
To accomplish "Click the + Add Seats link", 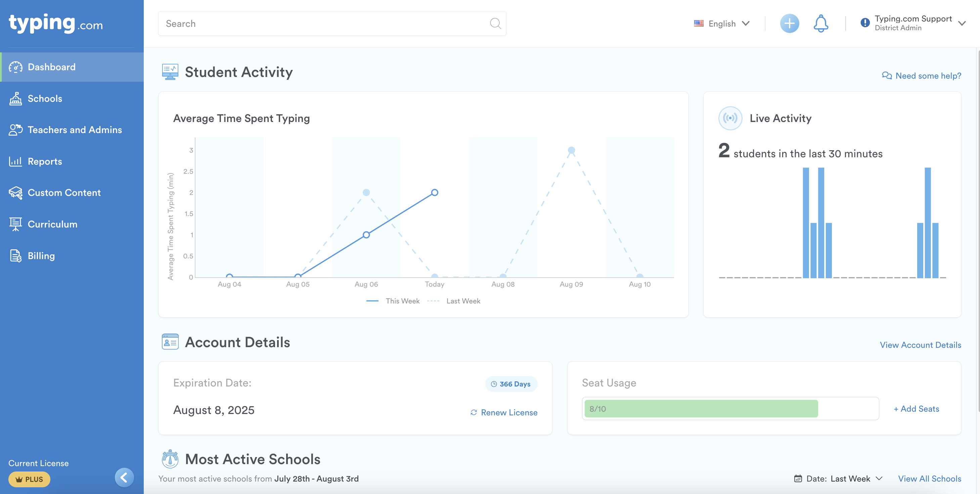I will click(916, 409).
